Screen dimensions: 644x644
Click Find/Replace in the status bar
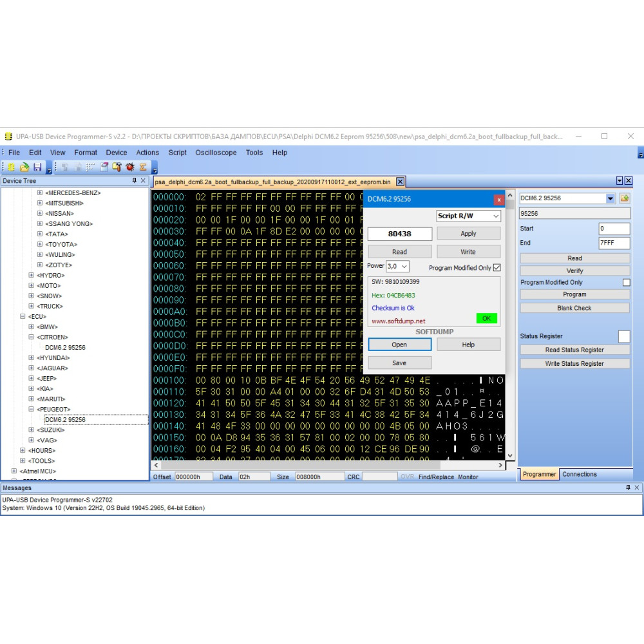click(x=436, y=477)
